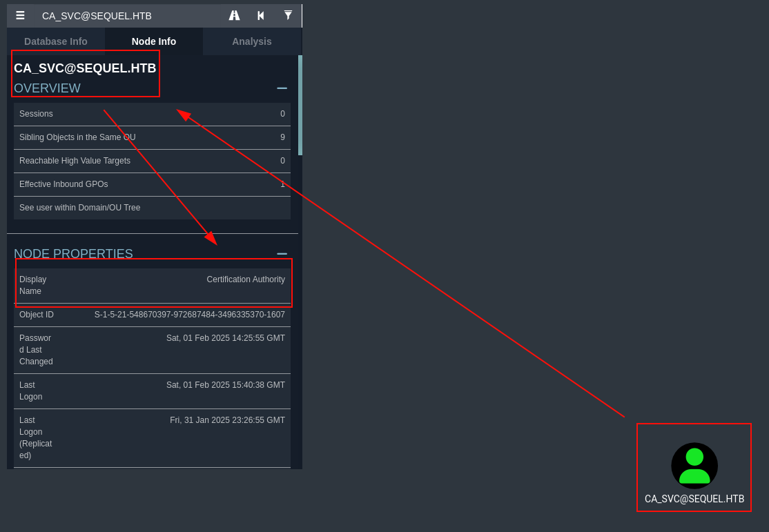Click the Sessions row
This screenshot has height=532, width=769.
(x=152, y=114)
